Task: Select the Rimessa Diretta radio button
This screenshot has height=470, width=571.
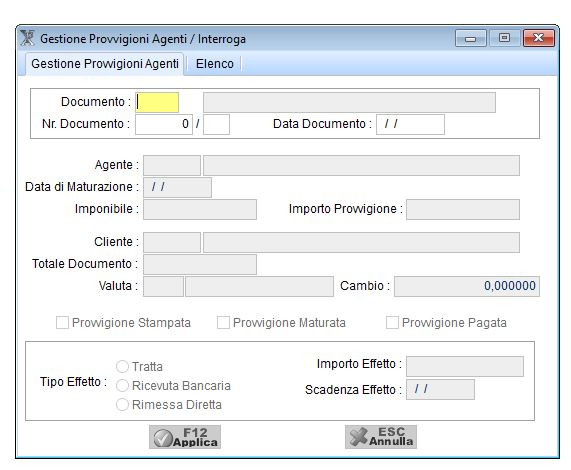Action: [x=122, y=404]
